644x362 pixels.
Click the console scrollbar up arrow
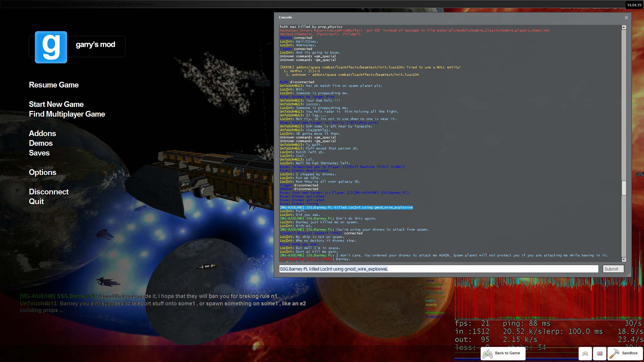coord(624,27)
